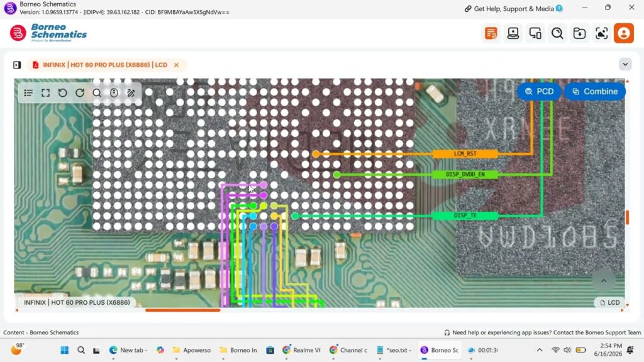Viewport: 644px width, 362px height.
Task: Select the magnifier zoom tool in viewer toolbar
Action: [96, 93]
